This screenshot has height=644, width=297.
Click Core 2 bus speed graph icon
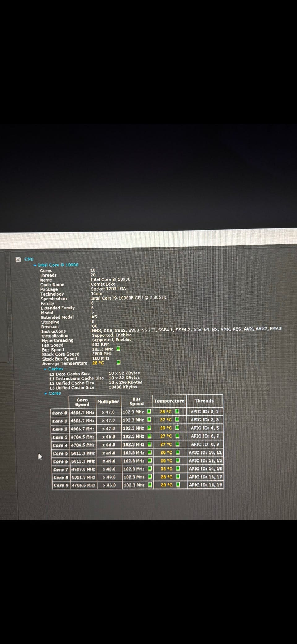149,428
